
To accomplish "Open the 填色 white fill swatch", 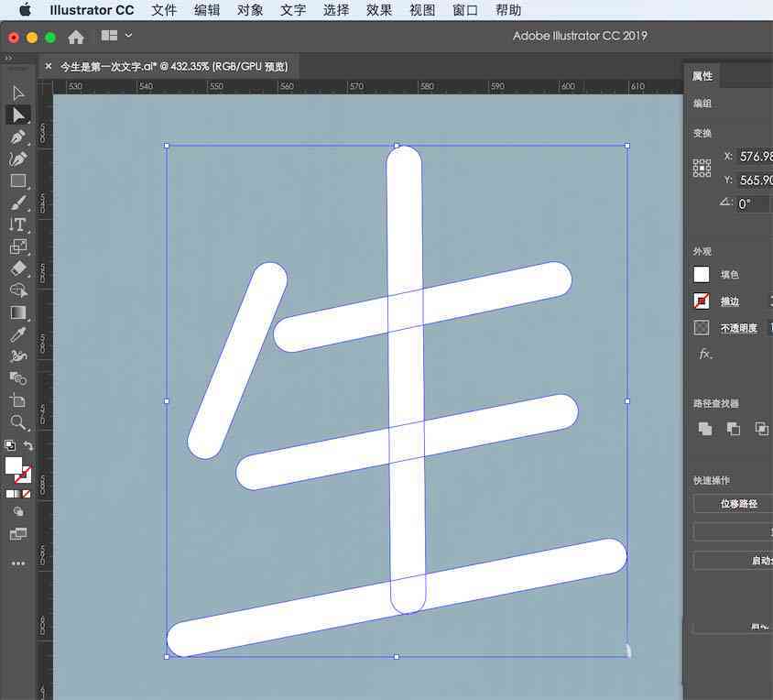I will (701, 274).
